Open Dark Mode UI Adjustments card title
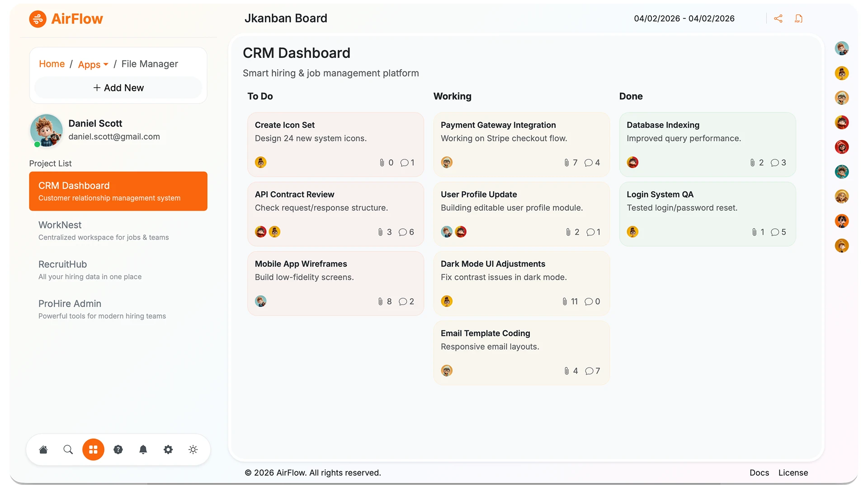 tap(493, 264)
